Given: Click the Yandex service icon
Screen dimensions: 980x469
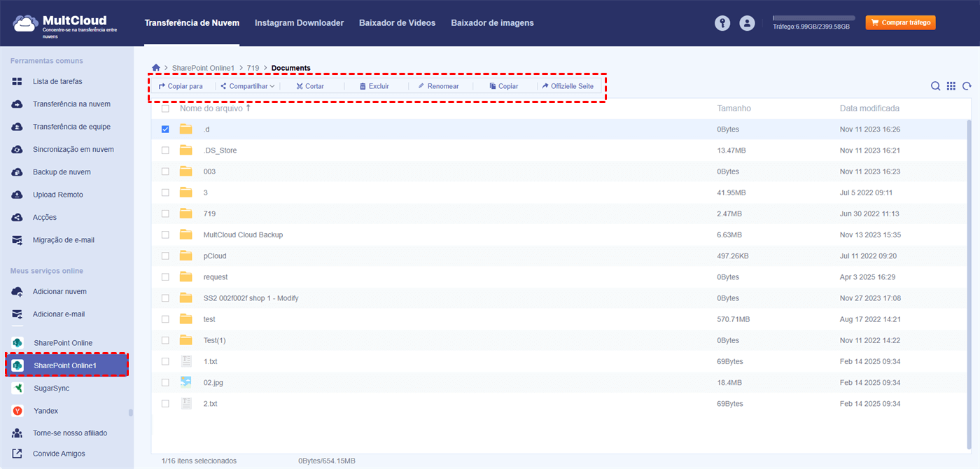Looking at the screenshot, I should pos(17,411).
